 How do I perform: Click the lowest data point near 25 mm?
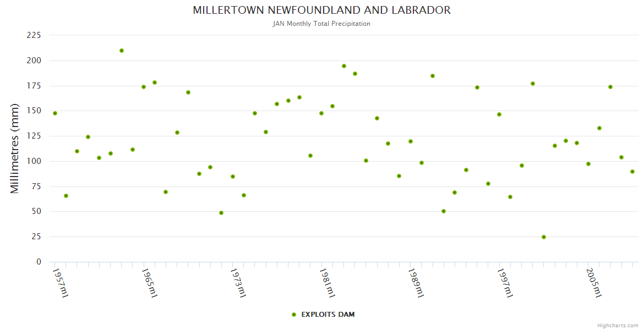(544, 237)
